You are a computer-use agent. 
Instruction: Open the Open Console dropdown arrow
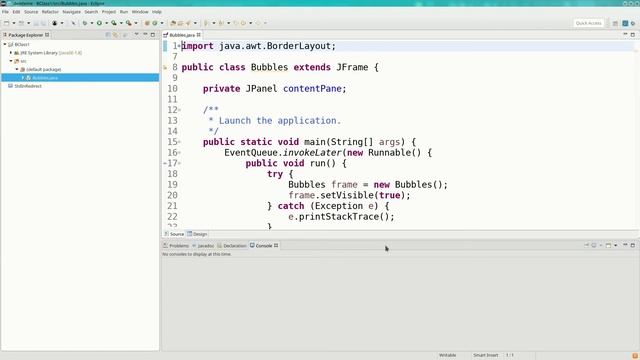pyautogui.click(x=616, y=245)
